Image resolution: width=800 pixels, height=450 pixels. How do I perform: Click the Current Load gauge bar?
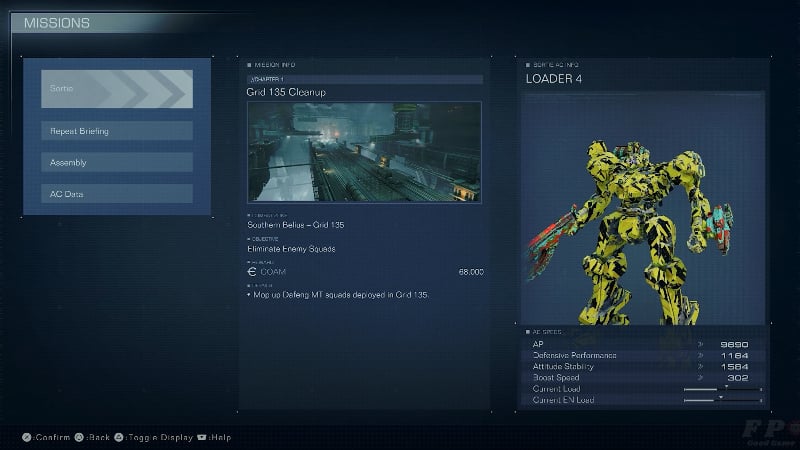[722, 389]
